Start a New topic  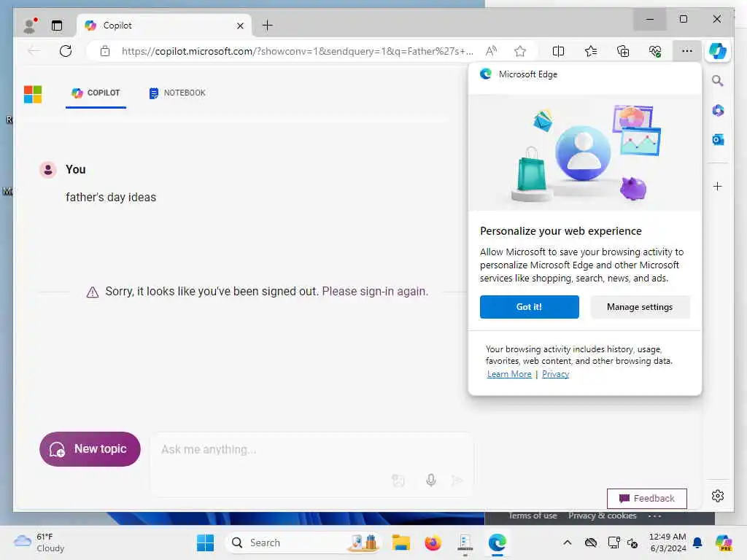tap(90, 449)
